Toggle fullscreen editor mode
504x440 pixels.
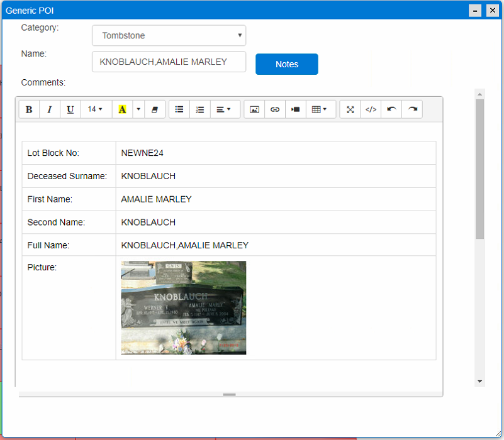point(350,109)
